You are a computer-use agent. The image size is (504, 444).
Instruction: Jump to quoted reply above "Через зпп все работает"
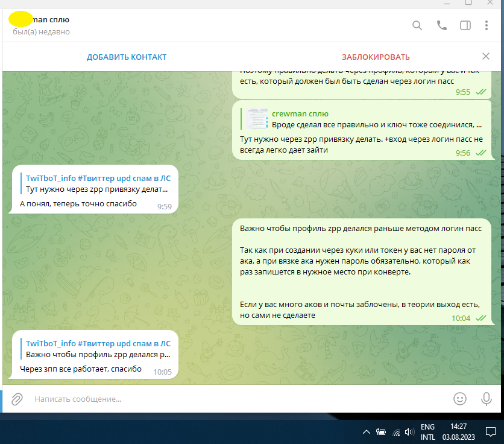(95, 349)
